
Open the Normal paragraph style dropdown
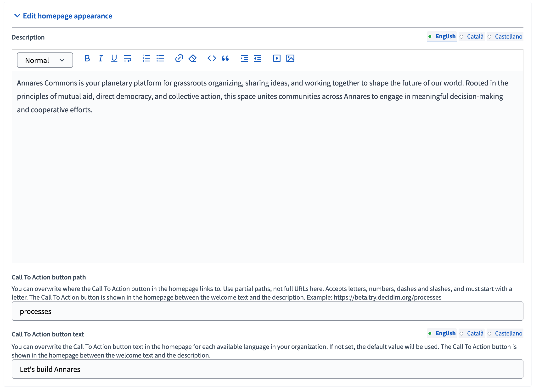(x=45, y=60)
